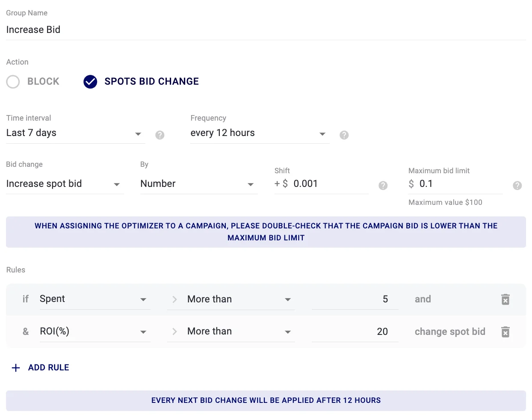Delete the Spent rule with the trash icon
532x420 pixels.
point(505,299)
